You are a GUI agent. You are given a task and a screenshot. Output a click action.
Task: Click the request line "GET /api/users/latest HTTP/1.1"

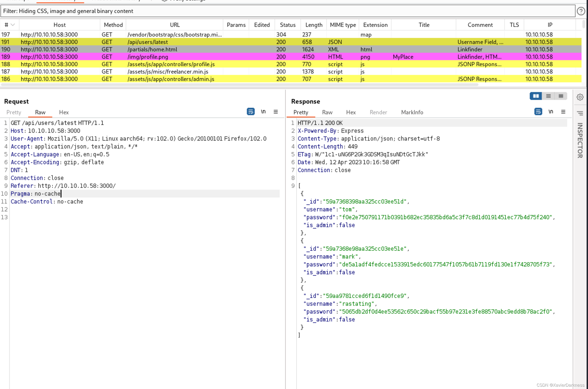tap(57, 123)
